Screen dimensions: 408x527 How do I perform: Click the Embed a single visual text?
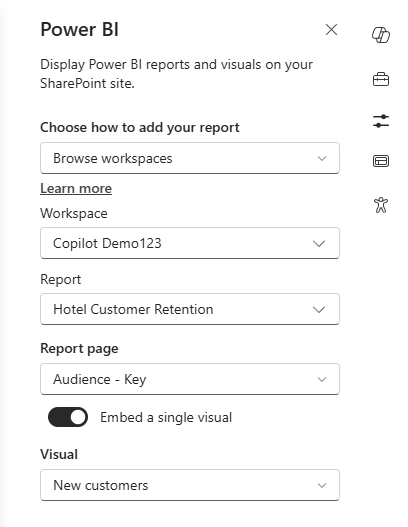tap(166, 417)
